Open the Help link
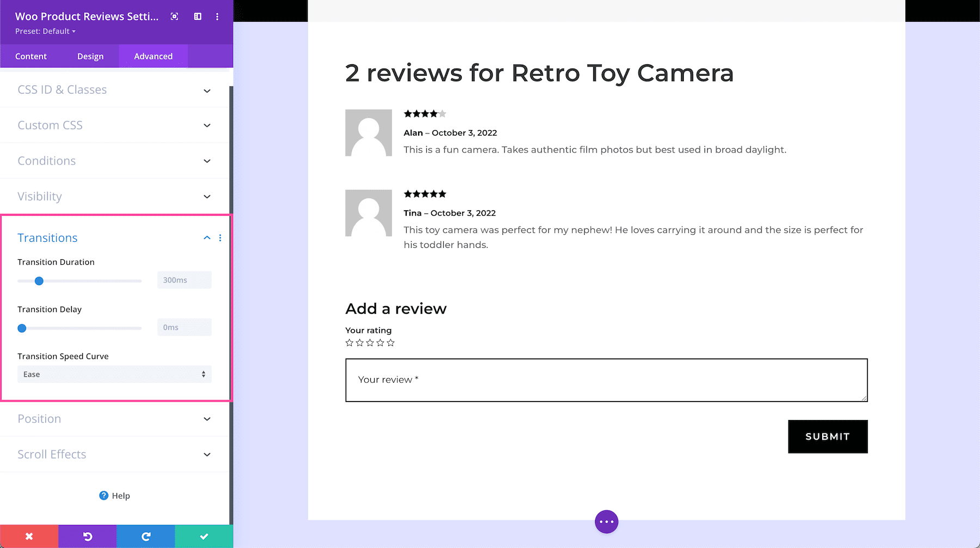The height and width of the screenshot is (548, 980). (x=115, y=496)
